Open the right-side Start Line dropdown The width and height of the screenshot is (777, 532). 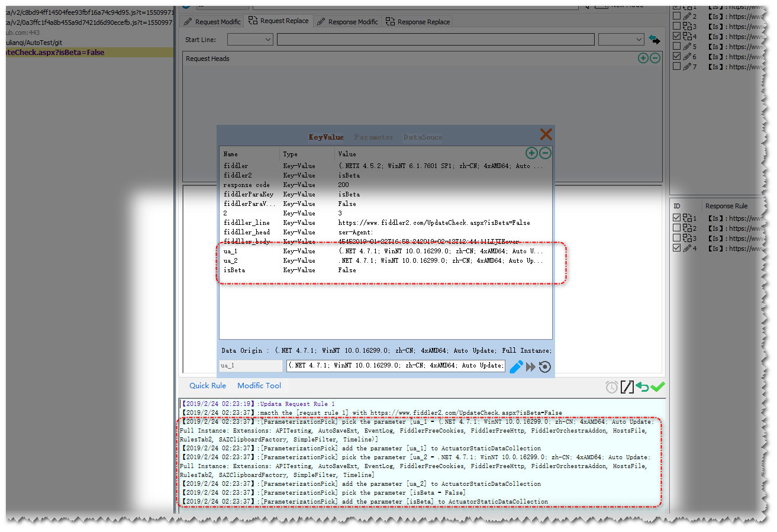621,40
